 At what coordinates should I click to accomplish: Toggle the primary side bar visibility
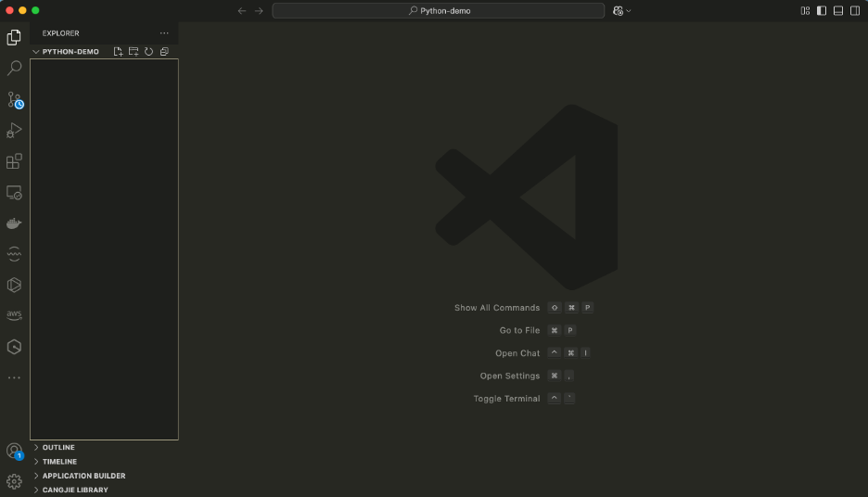tap(822, 11)
